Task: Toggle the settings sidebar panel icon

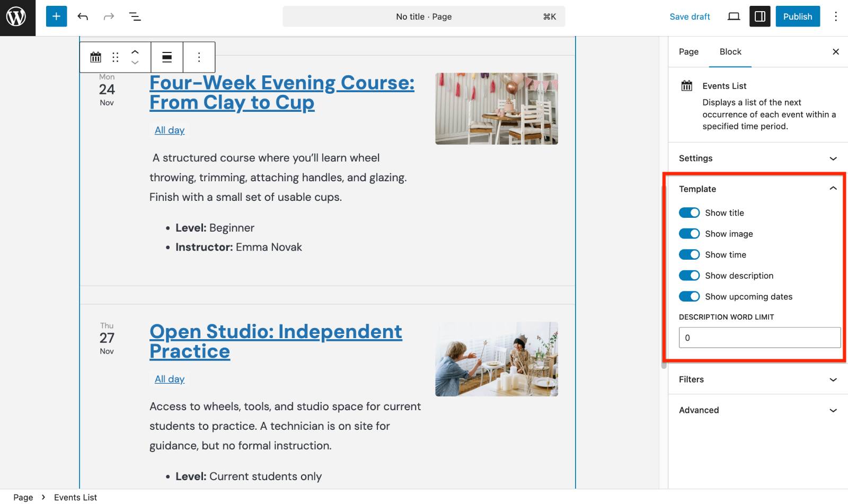Action: point(759,16)
